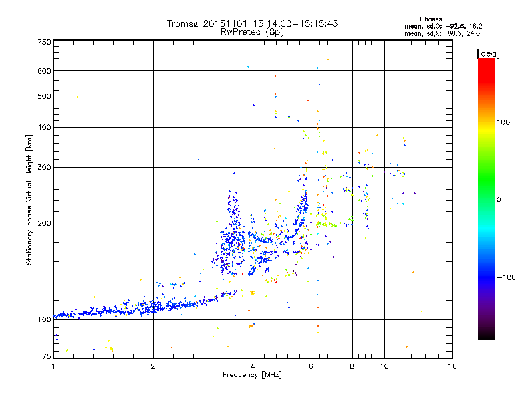Click the x-axis '4' tick label

(253, 366)
